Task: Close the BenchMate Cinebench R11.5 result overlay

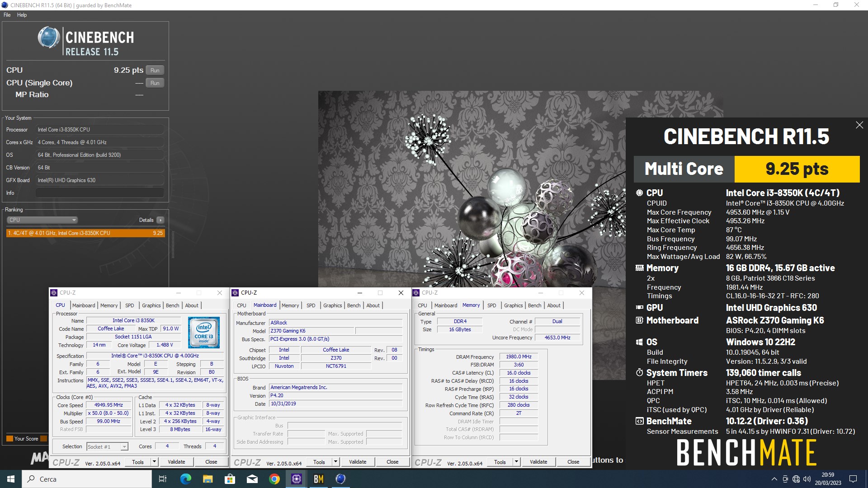Action: (x=859, y=125)
